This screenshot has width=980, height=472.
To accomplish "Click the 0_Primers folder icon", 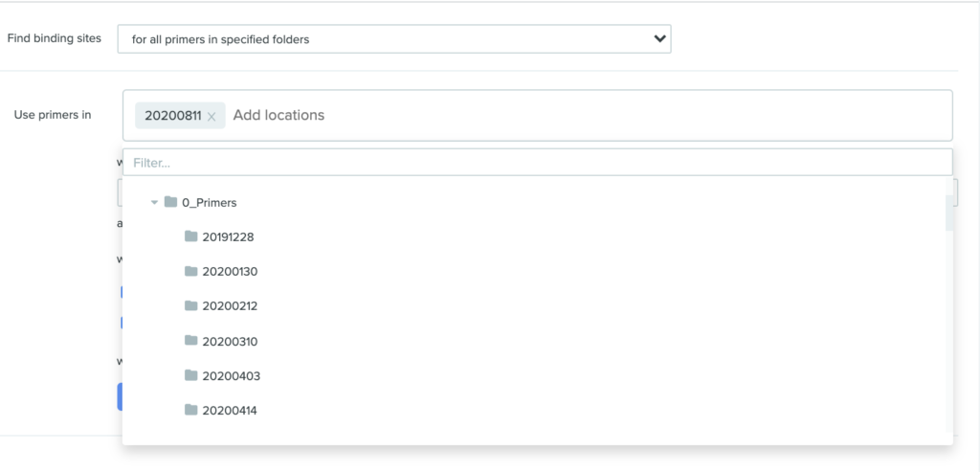I will click(170, 201).
